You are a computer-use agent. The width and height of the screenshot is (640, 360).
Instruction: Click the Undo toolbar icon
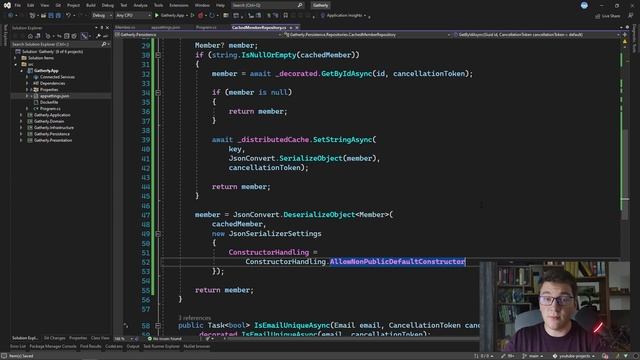(69, 16)
